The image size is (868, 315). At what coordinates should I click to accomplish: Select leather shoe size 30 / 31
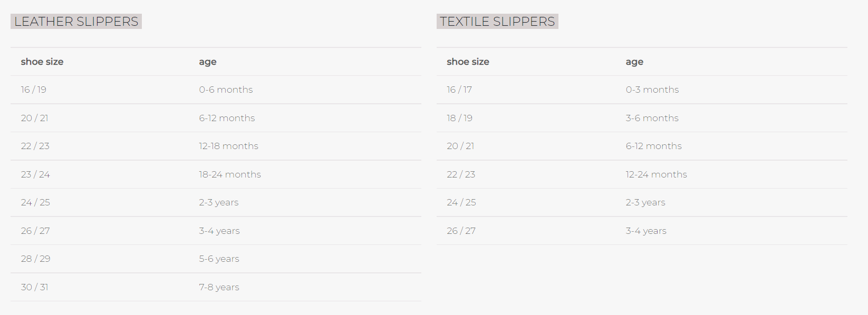click(35, 287)
